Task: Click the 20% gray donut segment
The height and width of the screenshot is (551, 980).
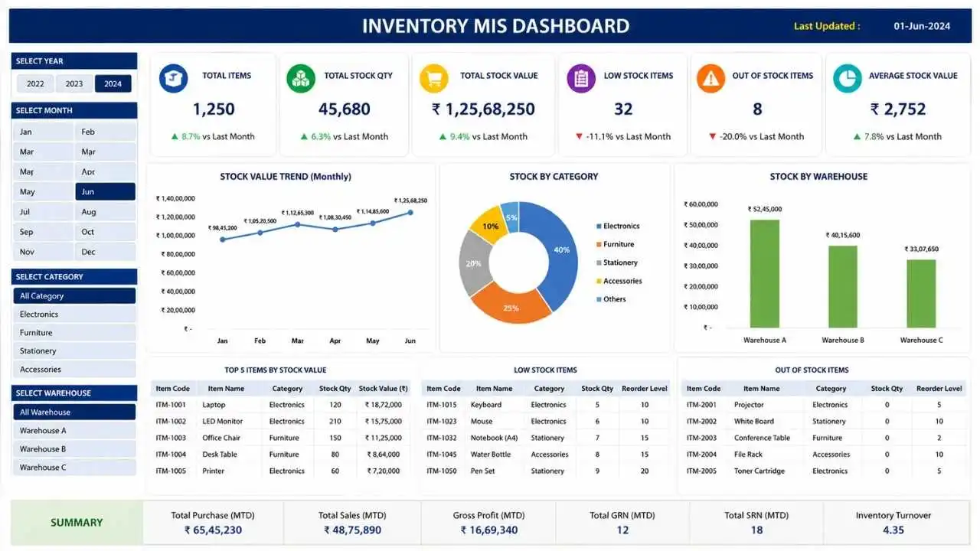Action: point(474,263)
